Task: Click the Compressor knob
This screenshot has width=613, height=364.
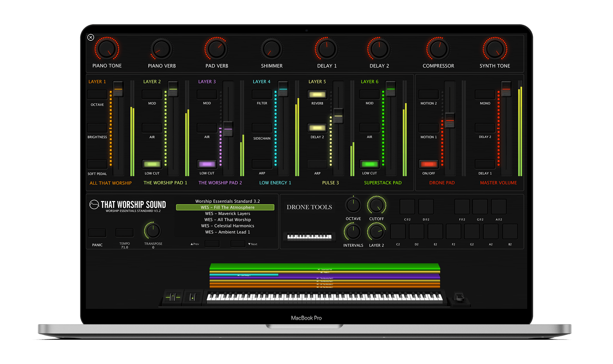Action: [438, 49]
